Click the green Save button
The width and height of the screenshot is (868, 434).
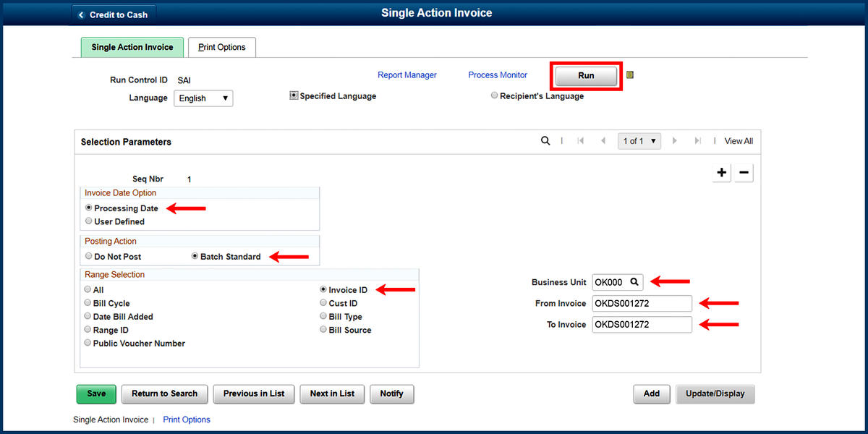[96, 393]
